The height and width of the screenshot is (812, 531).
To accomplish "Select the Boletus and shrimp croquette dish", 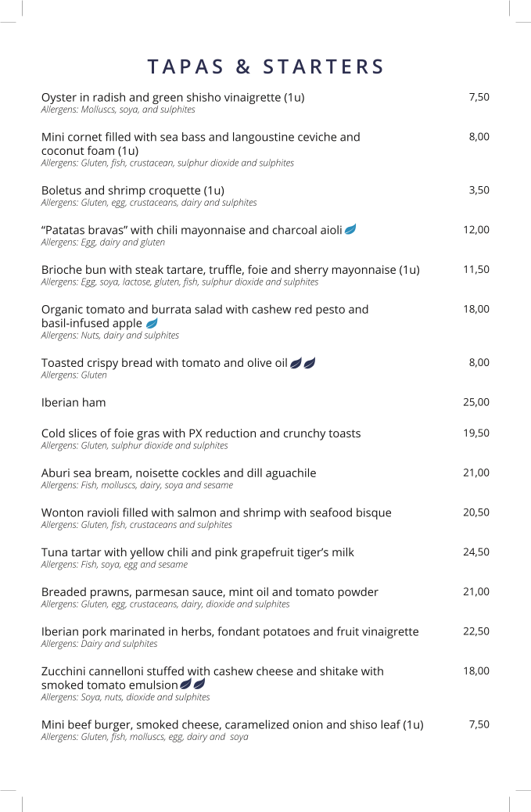I will [x=133, y=190].
